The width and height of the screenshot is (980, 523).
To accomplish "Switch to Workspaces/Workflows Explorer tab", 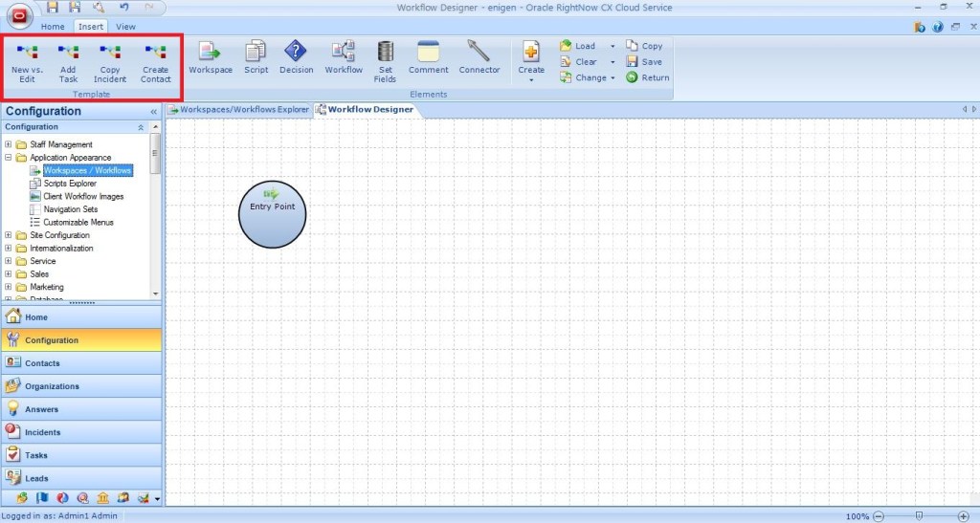I will (239, 110).
